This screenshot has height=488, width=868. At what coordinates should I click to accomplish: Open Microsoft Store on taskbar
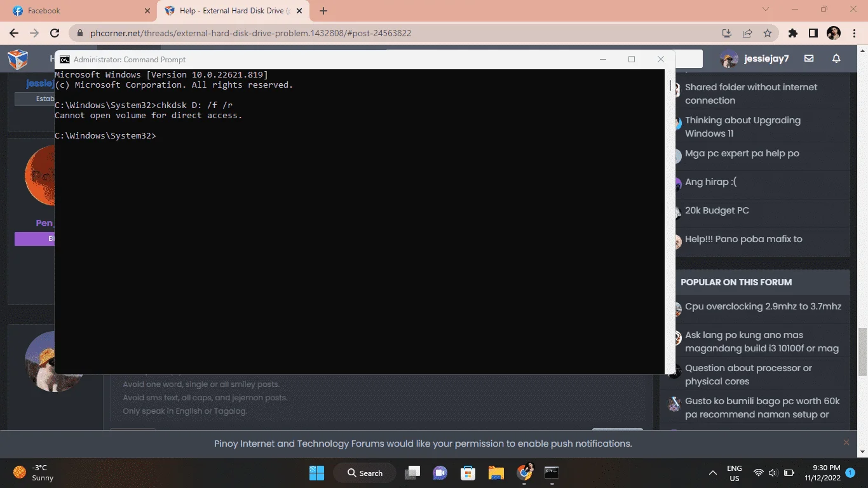[468, 473]
